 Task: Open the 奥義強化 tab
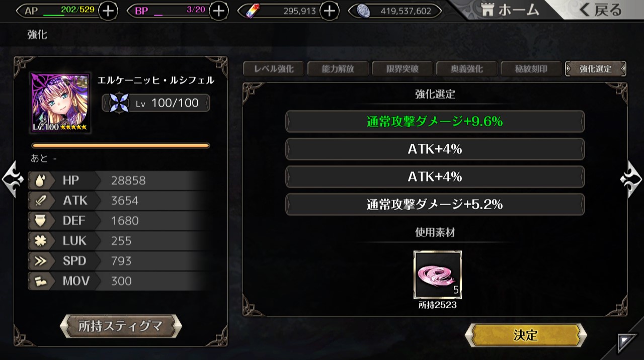pyautogui.click(x=467, y=69)
